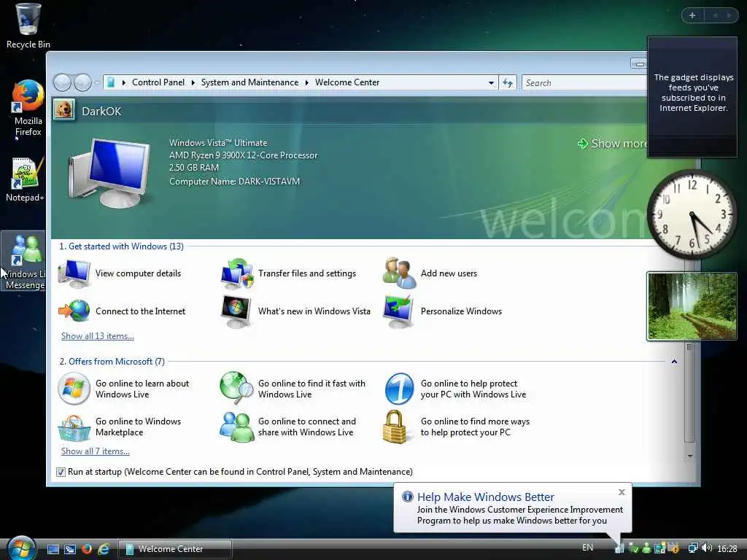747x560 pixels.
Task: Select What's new in Windows Vista icon
Action: 236,311
